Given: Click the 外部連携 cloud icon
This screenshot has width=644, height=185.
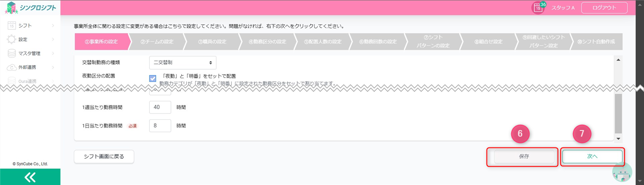Looking at the screenshot, I should (12, 67).
